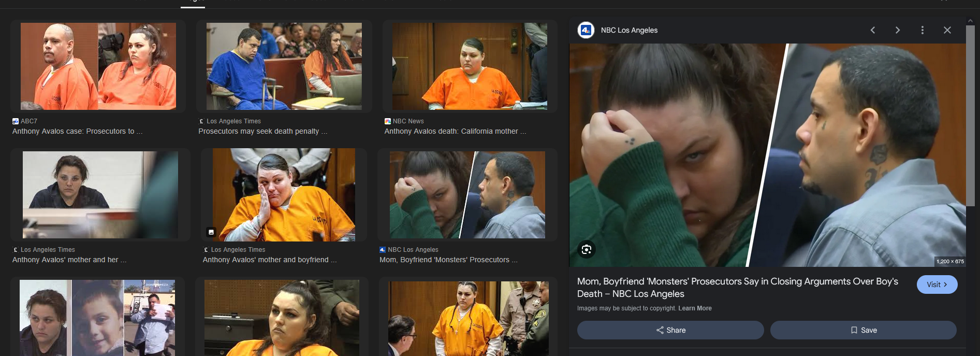
Task: Click NBC Los Angeles source name in panel header
Action: [x=629, y=30]
